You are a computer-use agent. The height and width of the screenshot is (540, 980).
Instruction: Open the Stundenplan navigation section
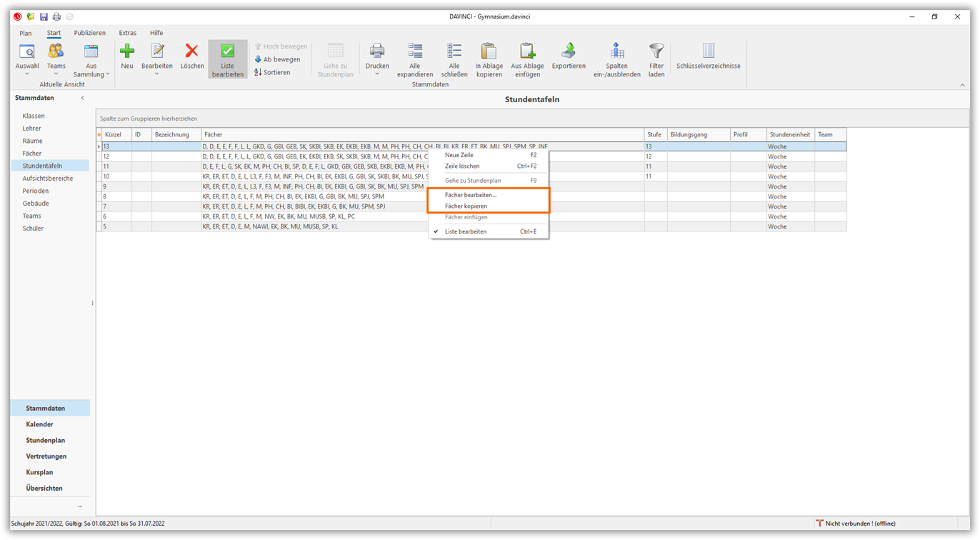[x=45, y=440]
